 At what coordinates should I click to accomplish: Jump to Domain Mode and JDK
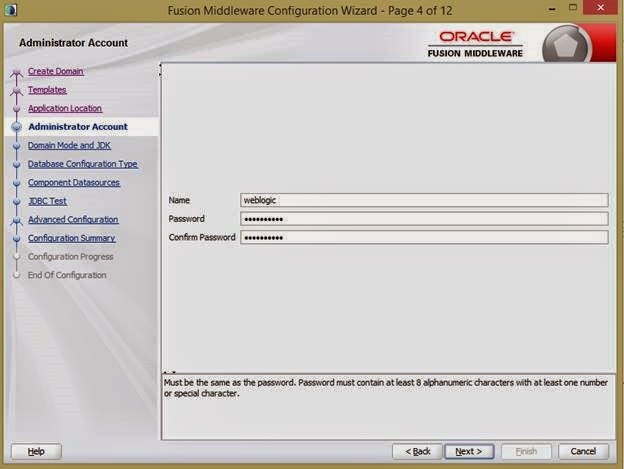[69, 145]
